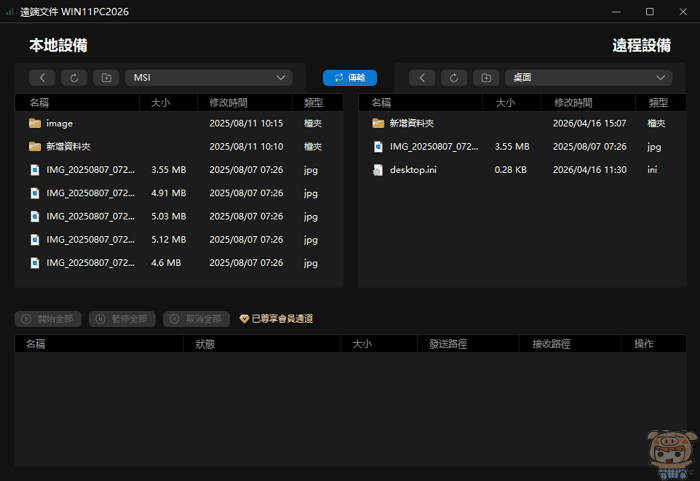Click 開始全部 to start all transfers
Image resolution: width=700 pixels, height=481 pixels.
(48, 319)
